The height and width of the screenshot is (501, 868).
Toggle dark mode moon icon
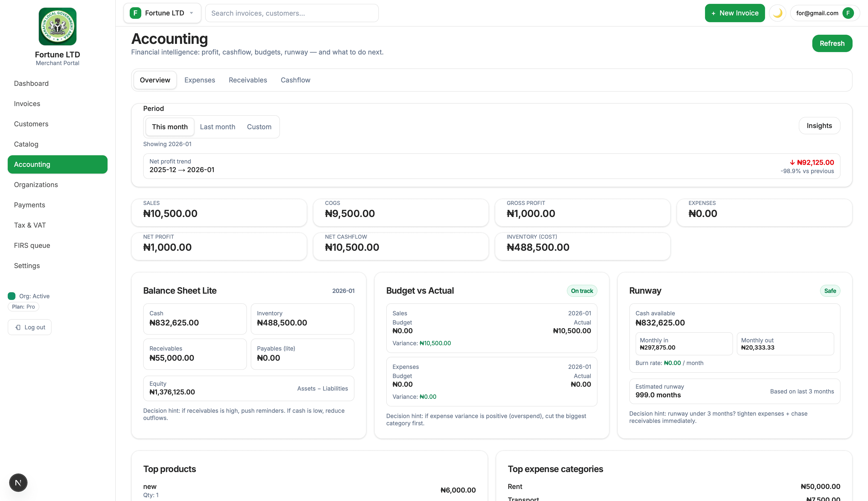[777, 13]
